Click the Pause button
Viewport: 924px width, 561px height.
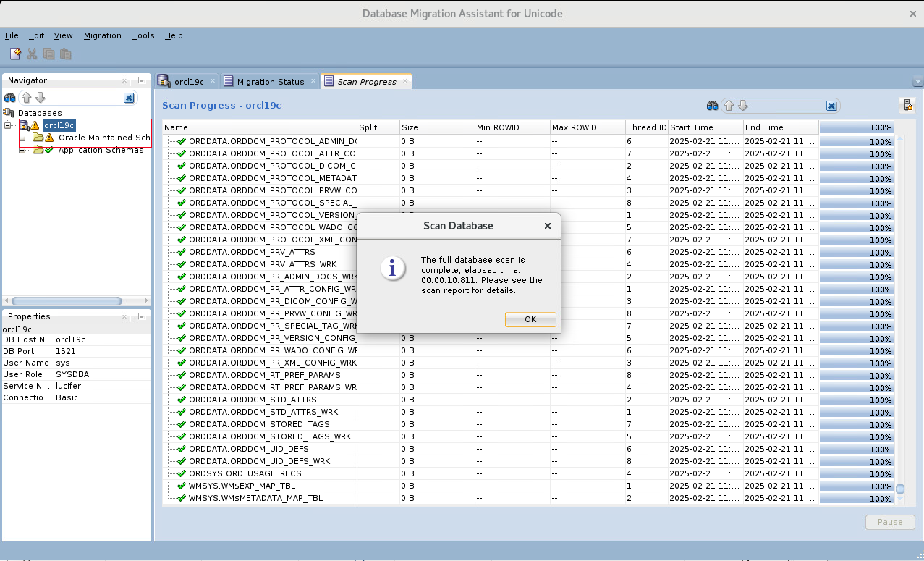[x=890, y=522]
